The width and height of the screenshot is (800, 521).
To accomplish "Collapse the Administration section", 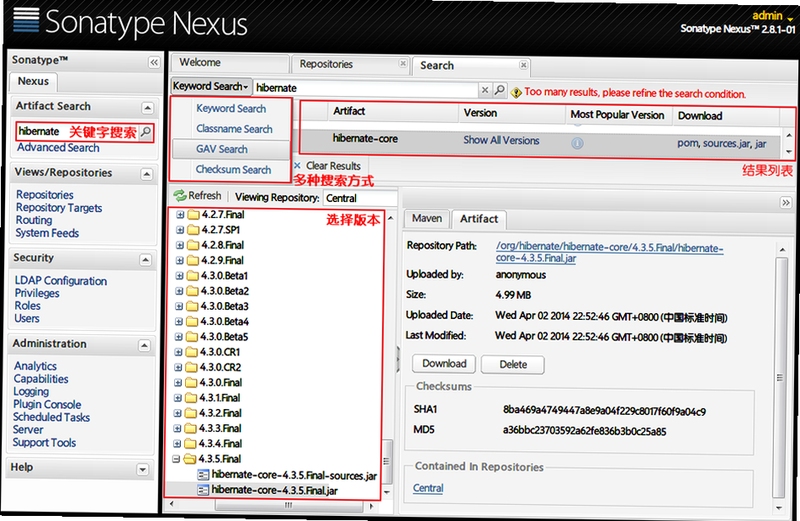I will coord(144,345).
